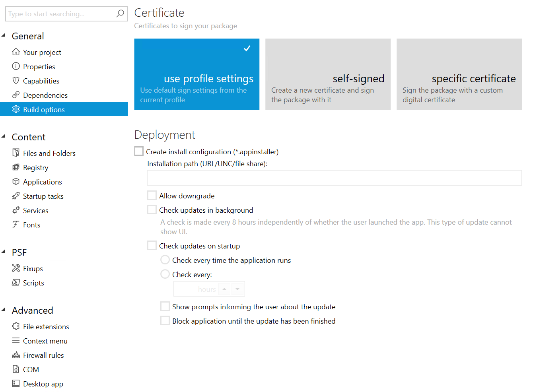Check the Allow downgrade option
This screenshot has height=392, width=533.
pyautogui.click(x=152, y=195)
